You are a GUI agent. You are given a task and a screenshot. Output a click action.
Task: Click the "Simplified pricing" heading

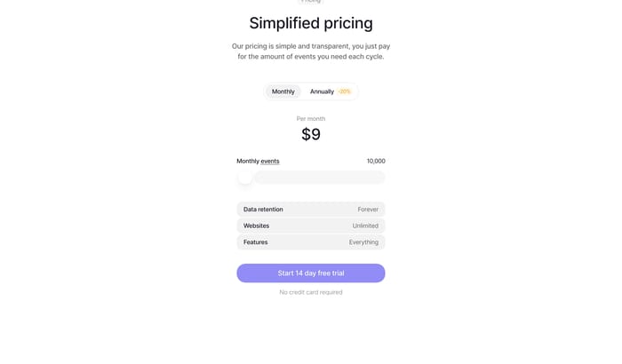click(311, 23)
